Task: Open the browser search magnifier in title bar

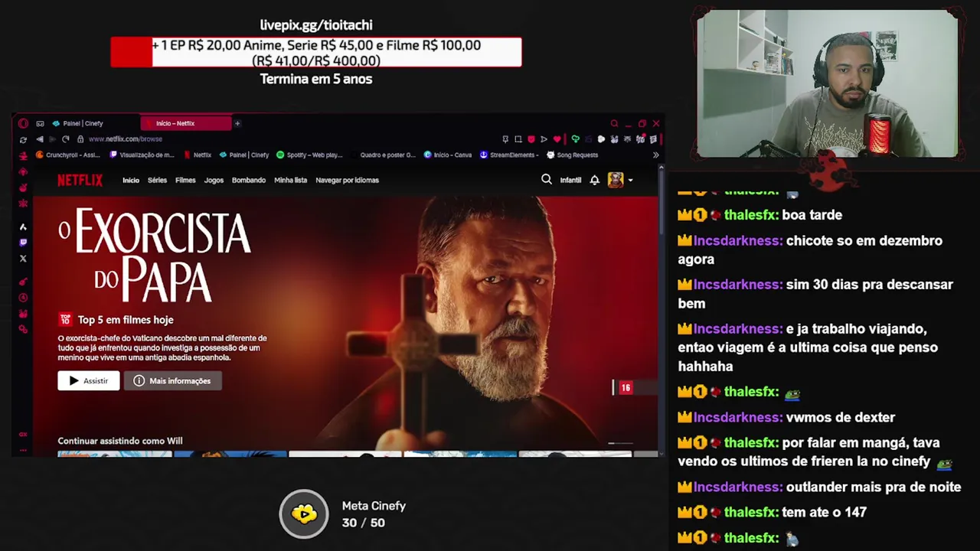Action: [x=614, y=123]
